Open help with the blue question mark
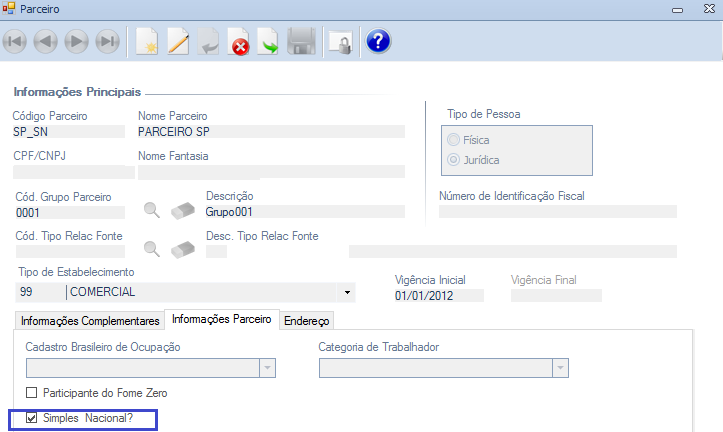Screen dimensions: 723x432 point(378,41)
